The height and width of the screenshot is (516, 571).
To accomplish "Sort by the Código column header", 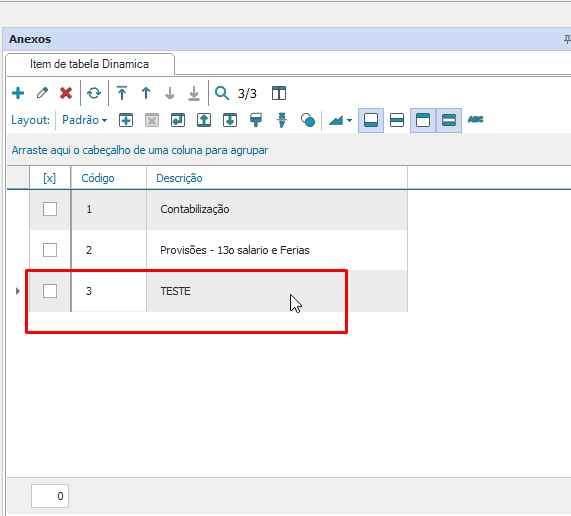I will pyautogui.click(x=109, y=178).
